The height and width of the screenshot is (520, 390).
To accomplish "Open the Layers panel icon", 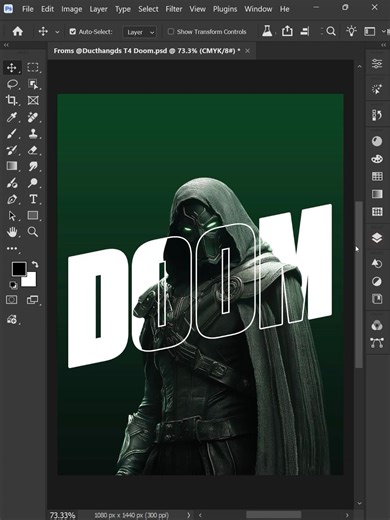I will tap(377, 238).
